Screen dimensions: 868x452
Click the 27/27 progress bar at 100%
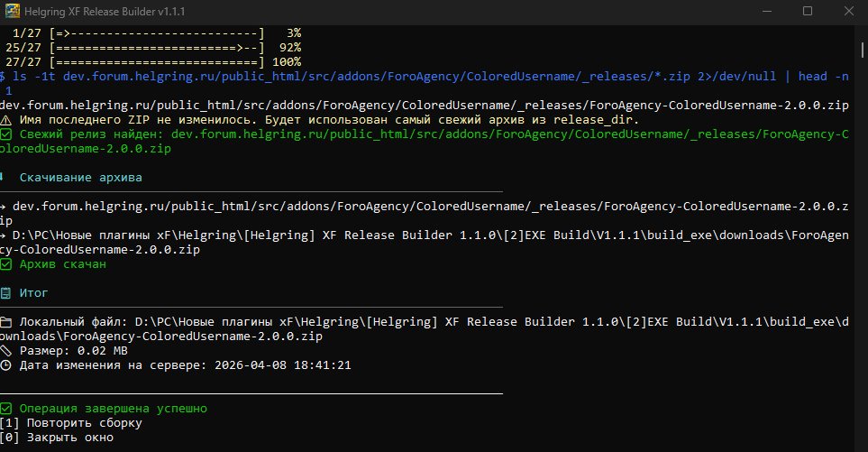point(153,62)
